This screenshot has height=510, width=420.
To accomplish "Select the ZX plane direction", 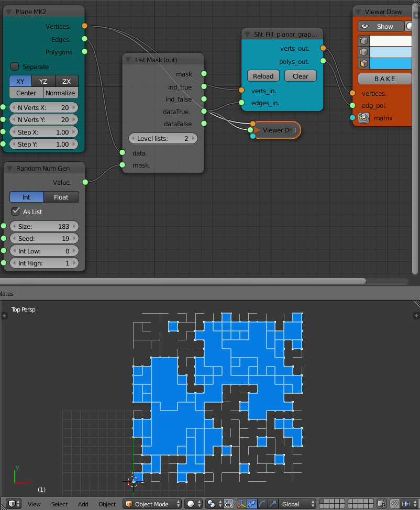I will [67, 81].
